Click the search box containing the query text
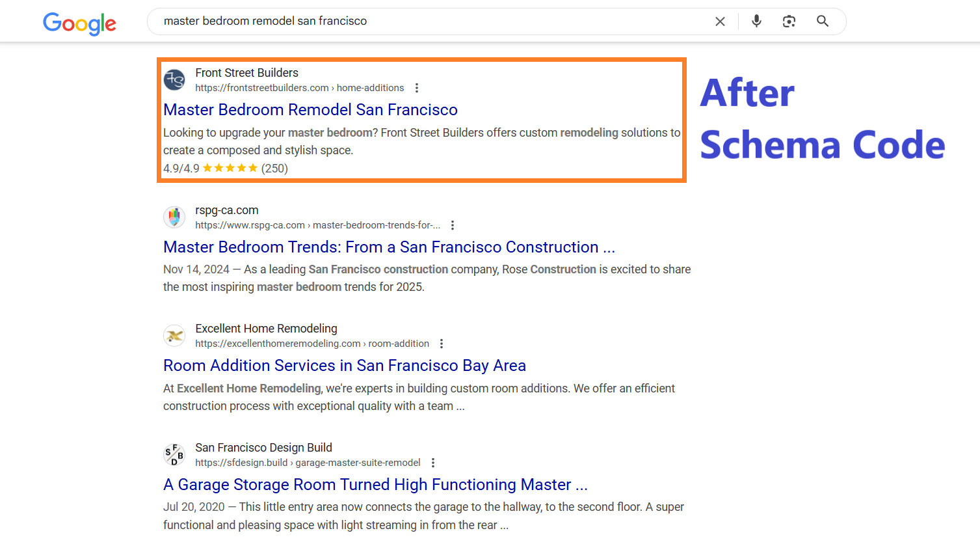This screenshot has width=980, height=546. pyautogui.click(x=429, y=21)
